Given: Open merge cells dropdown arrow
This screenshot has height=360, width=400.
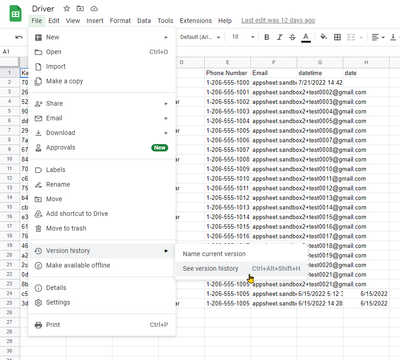Looking at the screenshot, I should [361, 37].
